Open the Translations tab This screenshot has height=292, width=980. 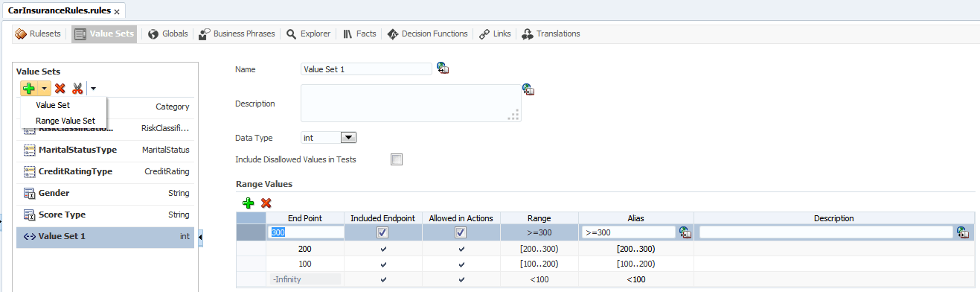(x=551, y=34)
